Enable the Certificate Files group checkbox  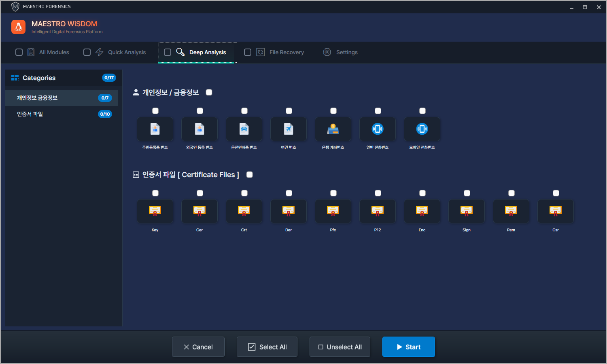pos(250,175)
